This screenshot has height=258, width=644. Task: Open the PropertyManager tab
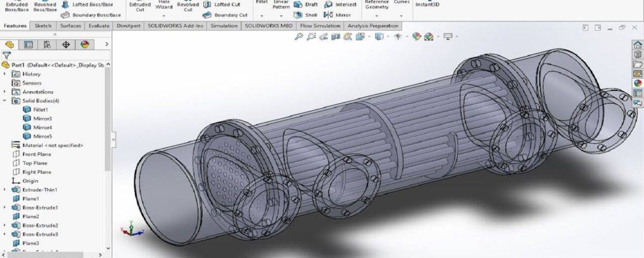pos(28,45)
